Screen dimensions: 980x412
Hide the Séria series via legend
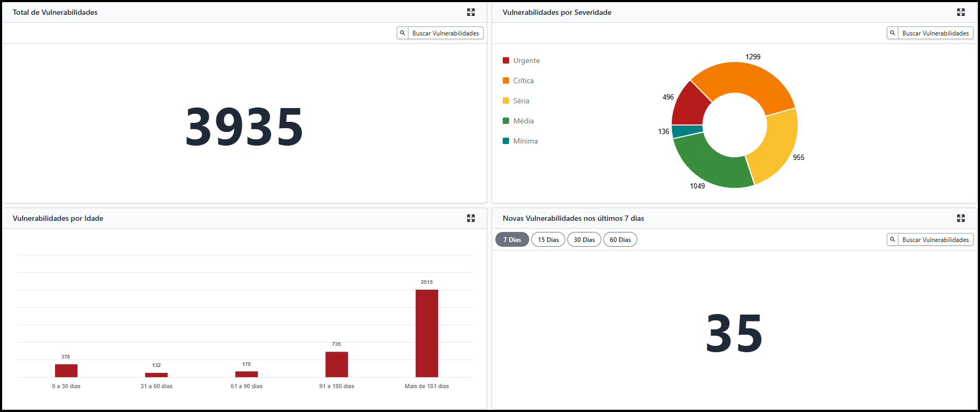tap(521, 101)
